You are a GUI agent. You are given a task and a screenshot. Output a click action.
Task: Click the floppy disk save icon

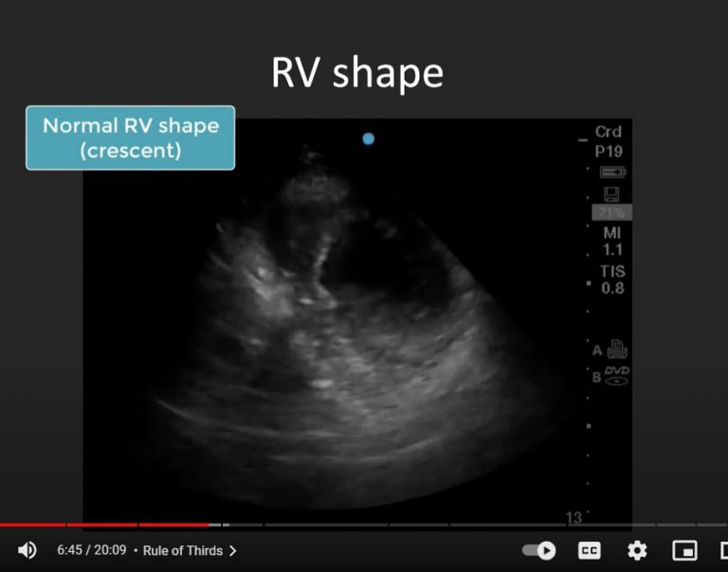pyautogui.click(x=611, y=194)
